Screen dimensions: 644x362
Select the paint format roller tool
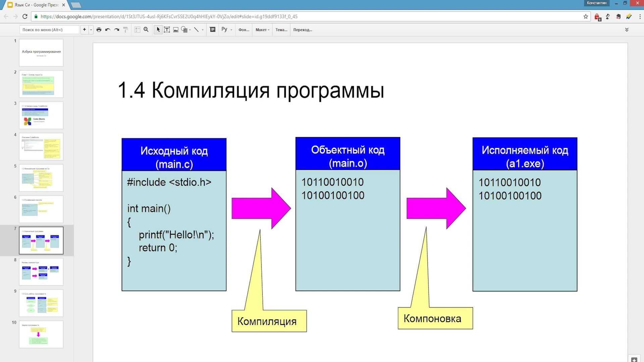coord(125,29)
